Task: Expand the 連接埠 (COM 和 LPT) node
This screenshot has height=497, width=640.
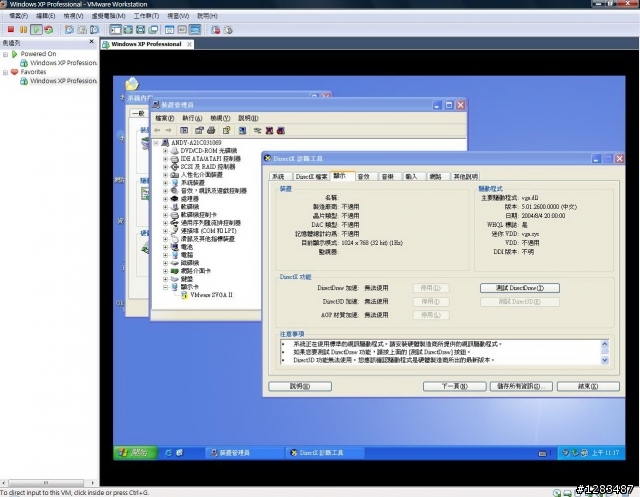Action: click(x=165, y=231)
